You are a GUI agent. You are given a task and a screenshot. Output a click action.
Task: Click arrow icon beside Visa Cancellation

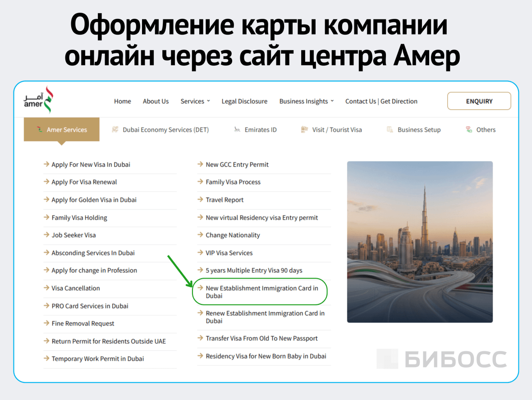[x=46, y=288]
